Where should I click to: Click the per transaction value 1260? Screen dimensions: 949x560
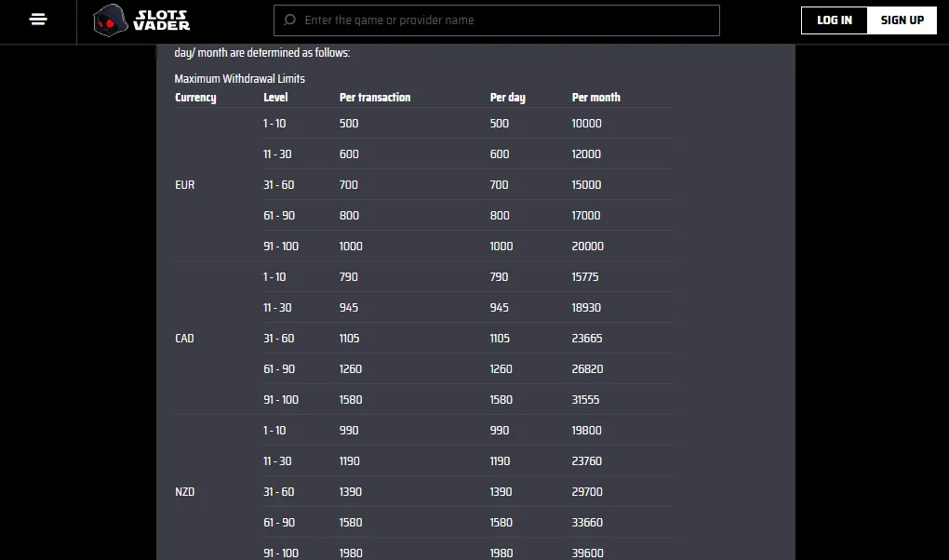351,369
